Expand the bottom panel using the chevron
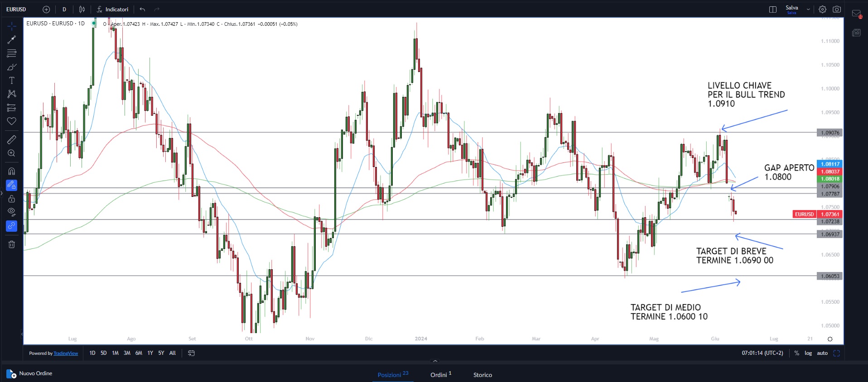Viewport: 868px width, 382px height. [x=435, y=361]
